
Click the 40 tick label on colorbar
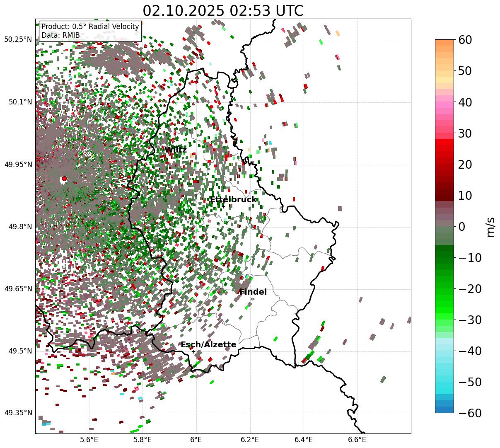[466, 102]
